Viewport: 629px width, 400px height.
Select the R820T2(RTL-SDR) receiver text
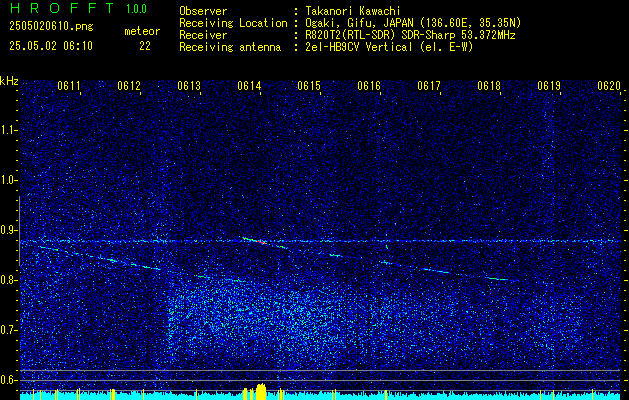tap(410, 35)
